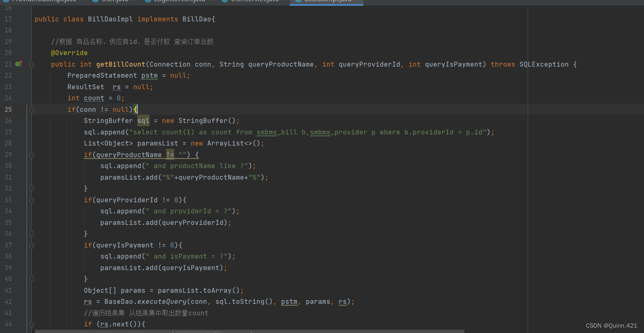Click line number 17 in the gutter
The image size is (644, 333).
8,19
